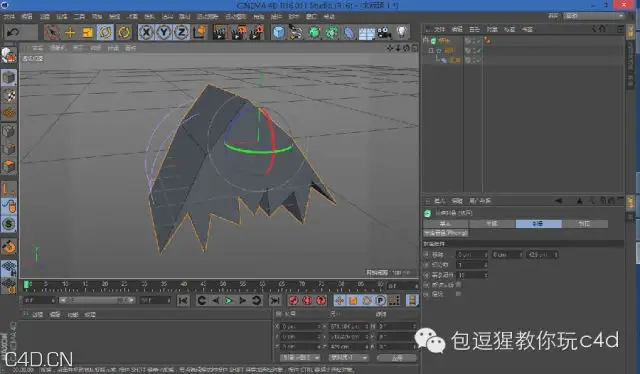Open the spline pen tools icon

[296, 32]
